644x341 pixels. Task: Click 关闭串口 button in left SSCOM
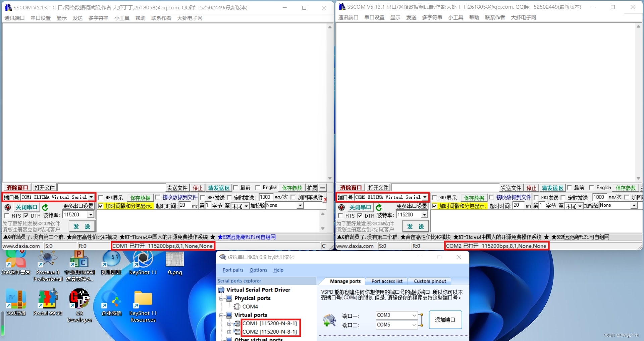click(x=26, y=207)
